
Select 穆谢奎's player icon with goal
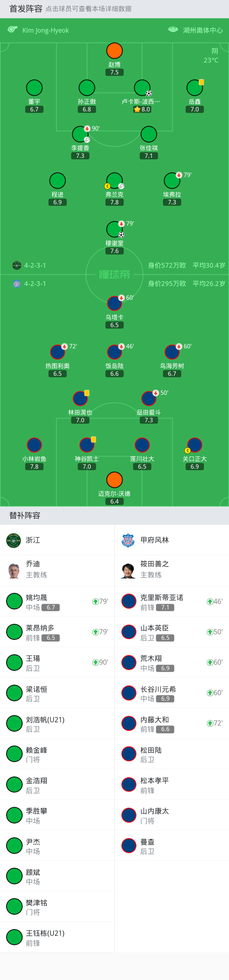coord(114,229)
